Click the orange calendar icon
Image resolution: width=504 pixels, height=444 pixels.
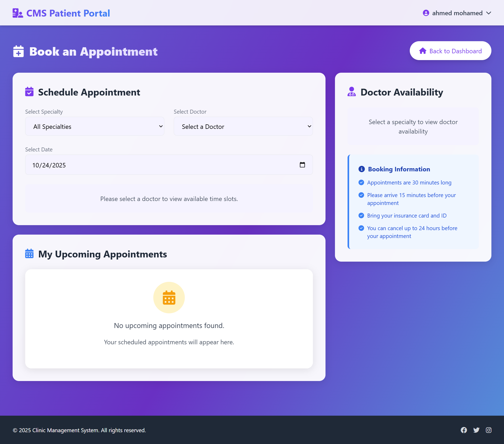[x=169, y=298]
